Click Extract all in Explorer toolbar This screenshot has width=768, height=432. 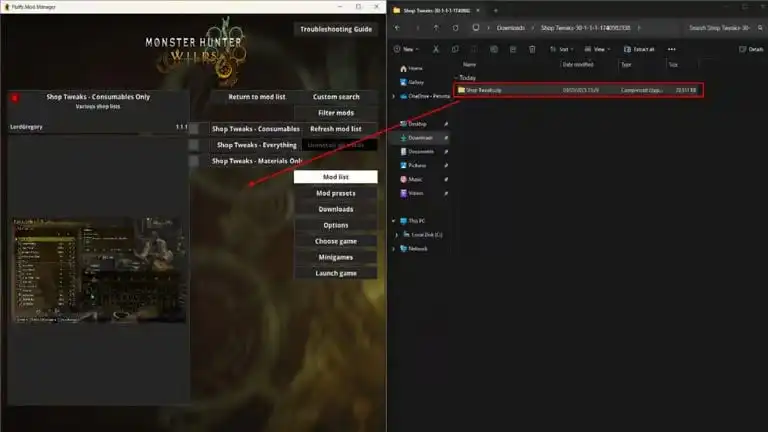tap(639, 49)
